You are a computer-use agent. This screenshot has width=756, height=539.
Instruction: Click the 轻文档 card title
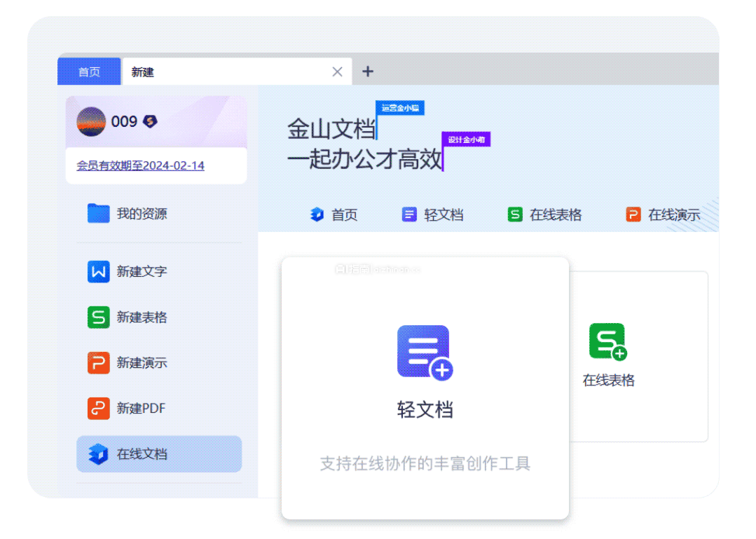point(425,410)
